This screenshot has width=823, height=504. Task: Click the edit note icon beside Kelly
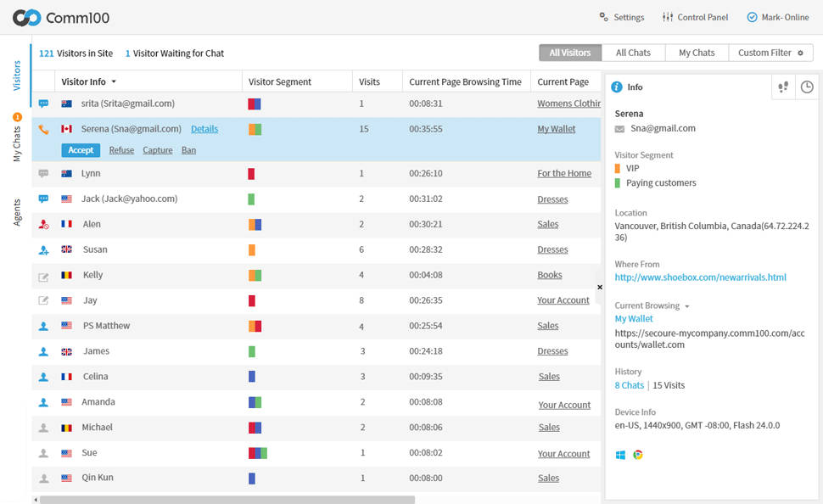pyautogui.click(x=43, y=277)
